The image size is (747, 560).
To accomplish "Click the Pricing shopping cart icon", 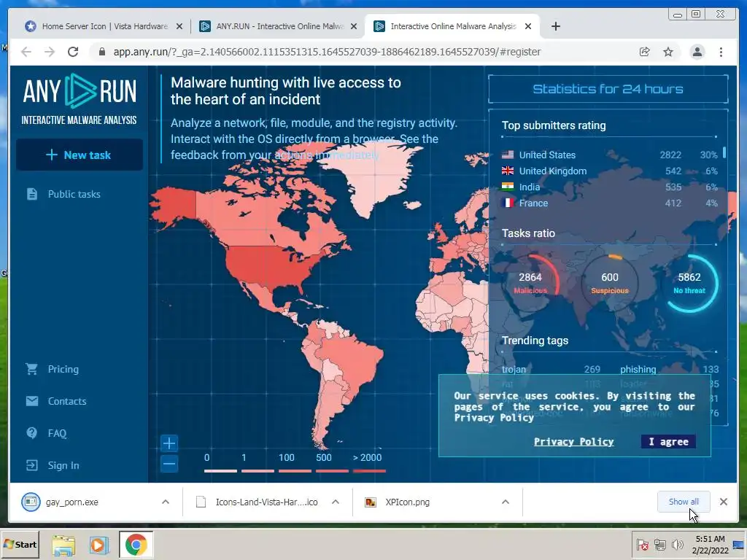I will click(32, 369).
